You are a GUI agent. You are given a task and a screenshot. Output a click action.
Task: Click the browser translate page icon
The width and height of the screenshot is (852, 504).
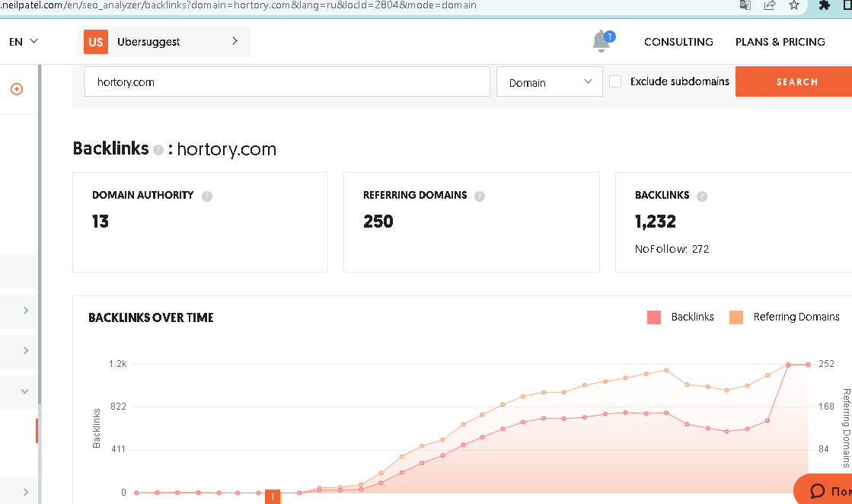pyautogui.click(x=745, y=5)
